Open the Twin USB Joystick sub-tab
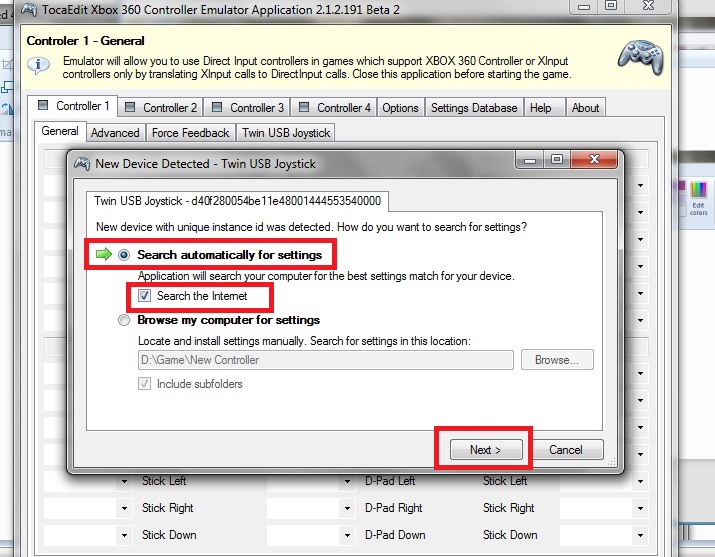Screen dimensions: 715x557 point(286,133)
